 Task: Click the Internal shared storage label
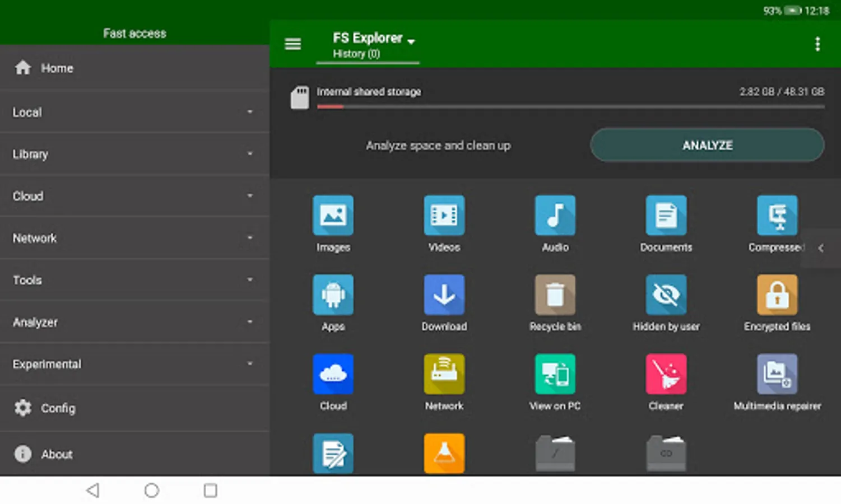(x=369, y=92)
